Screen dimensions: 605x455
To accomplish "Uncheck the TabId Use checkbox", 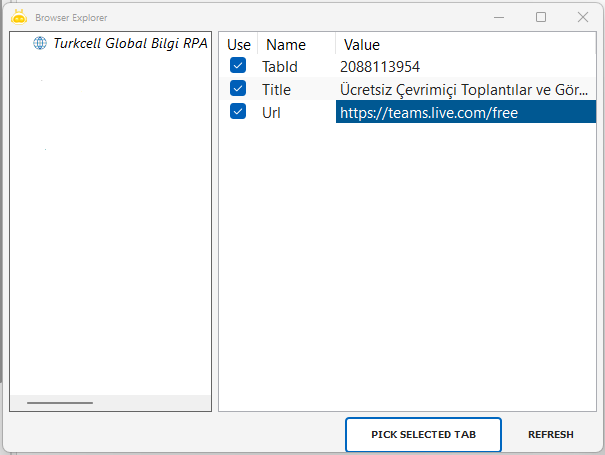I will 238,66.
